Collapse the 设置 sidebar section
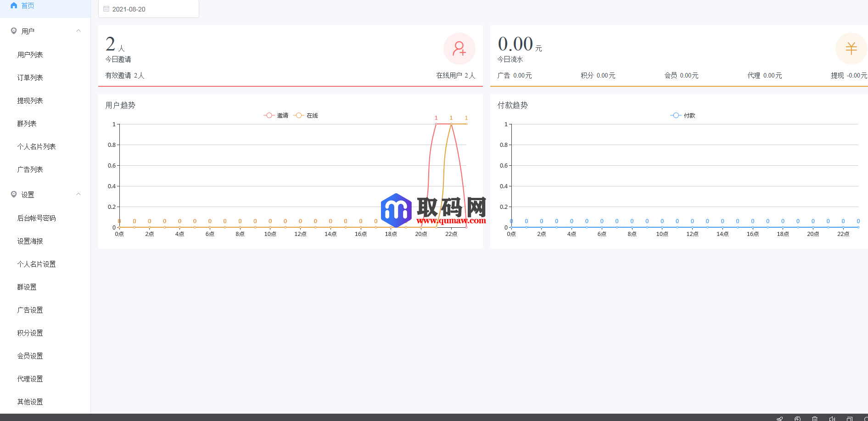The width and height of the screenshot is (868, 421). click(78, 194)
